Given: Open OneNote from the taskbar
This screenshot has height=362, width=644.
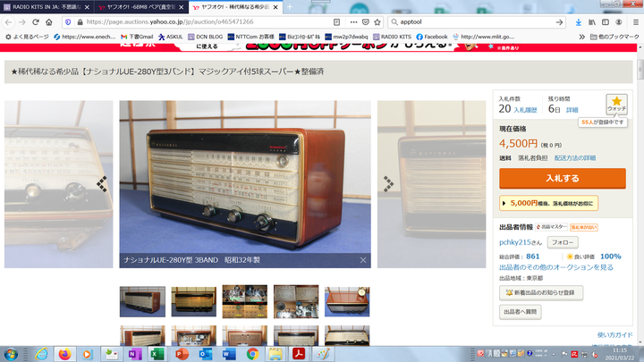Looking at the screenshot, I should pyautogui.click(x=133, y=354).
